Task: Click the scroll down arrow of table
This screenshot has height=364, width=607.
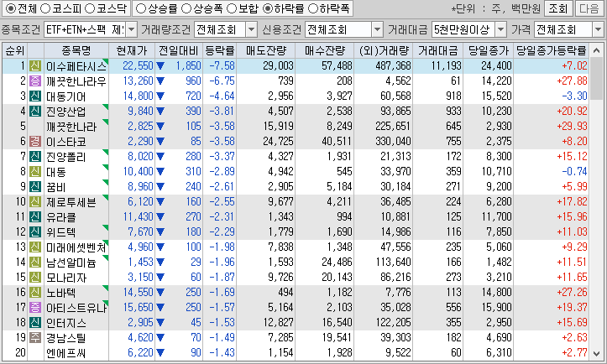Action: [x=597, y=354]
